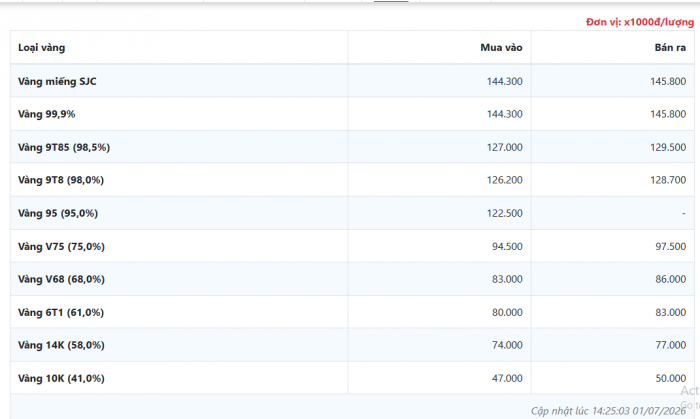This screenshot has height=419, width=700.
Task: Click Vàng 99,9% sell price 145.800
Action: pos(668,114)
